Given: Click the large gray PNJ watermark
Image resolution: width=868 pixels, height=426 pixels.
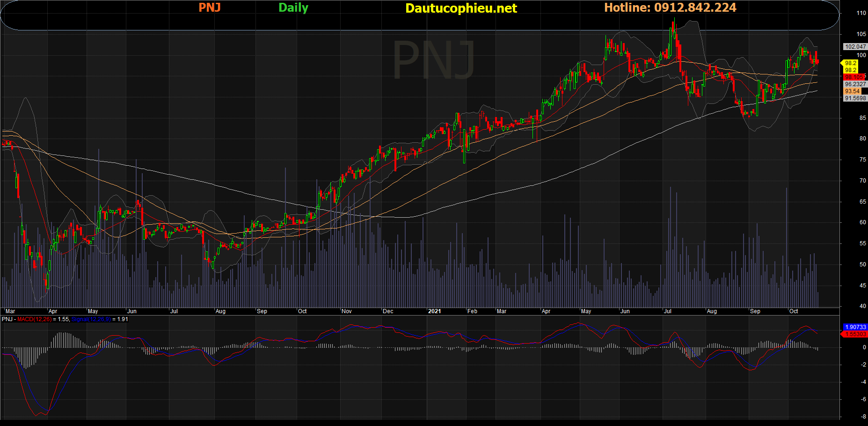Looking at the screenshot, I should point(434,60).
